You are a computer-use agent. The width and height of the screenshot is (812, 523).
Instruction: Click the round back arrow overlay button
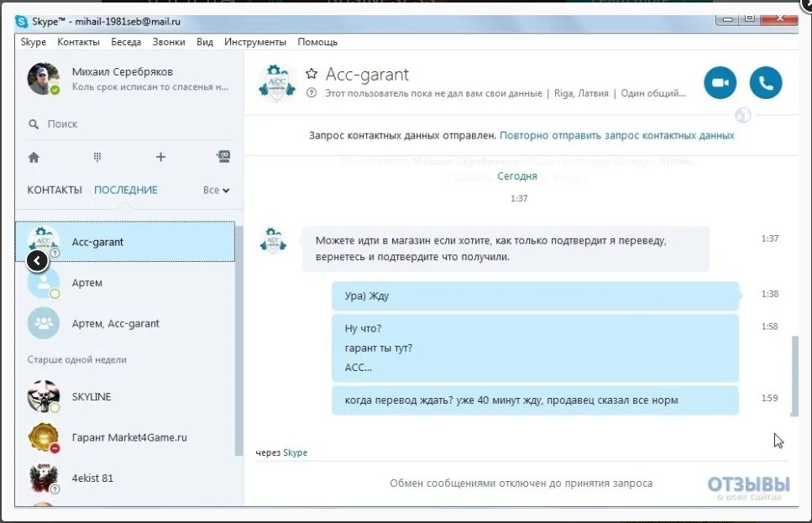pos(37,261)
